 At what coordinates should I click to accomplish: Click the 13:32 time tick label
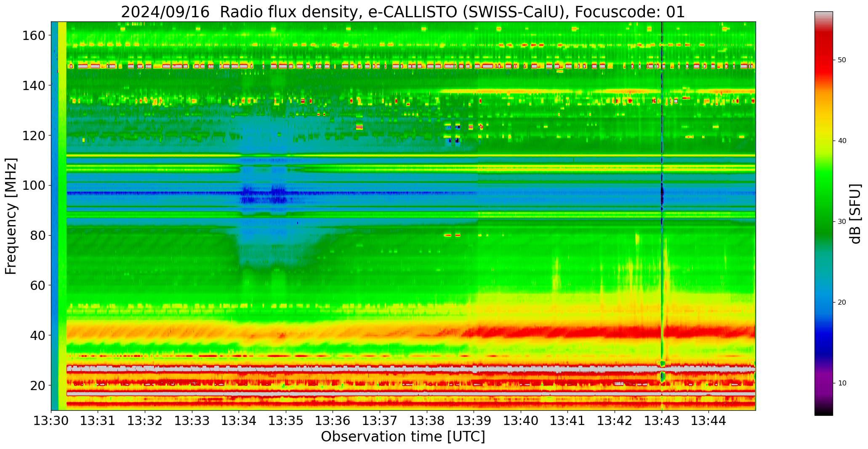(145, 421)
